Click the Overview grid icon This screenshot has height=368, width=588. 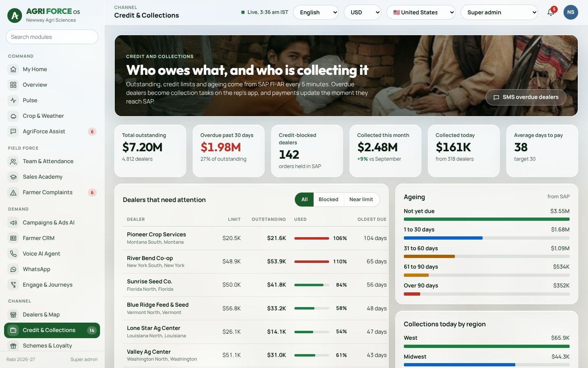[13, 85]
